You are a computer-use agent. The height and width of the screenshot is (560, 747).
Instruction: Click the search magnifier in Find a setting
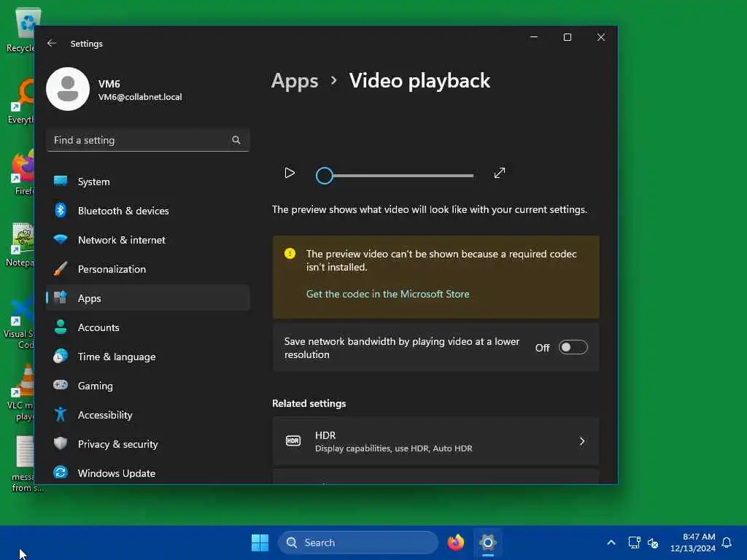point(236,140)
